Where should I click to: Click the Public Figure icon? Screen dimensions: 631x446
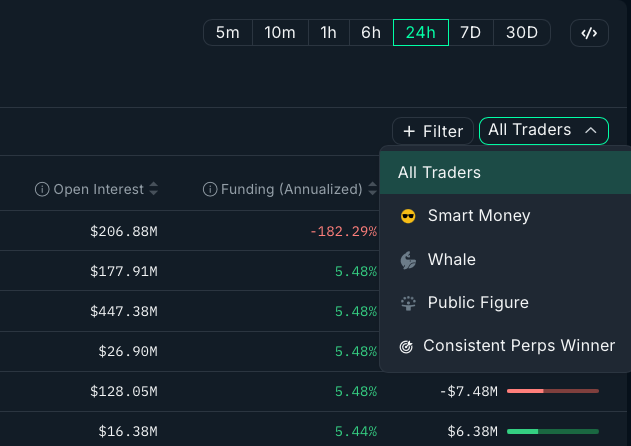click(x=408, y=303)
